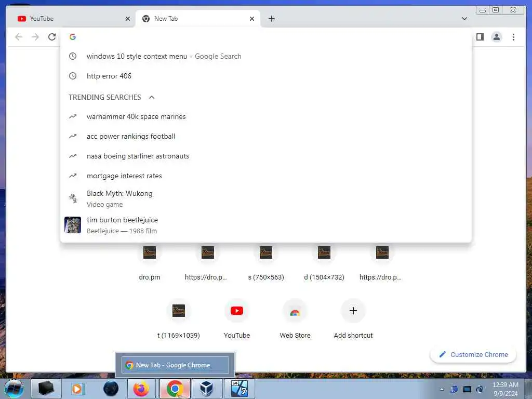This screenshot has height=399, width=532.
Task: Select suggestion http error 406
Action: (x=265, y=76)
